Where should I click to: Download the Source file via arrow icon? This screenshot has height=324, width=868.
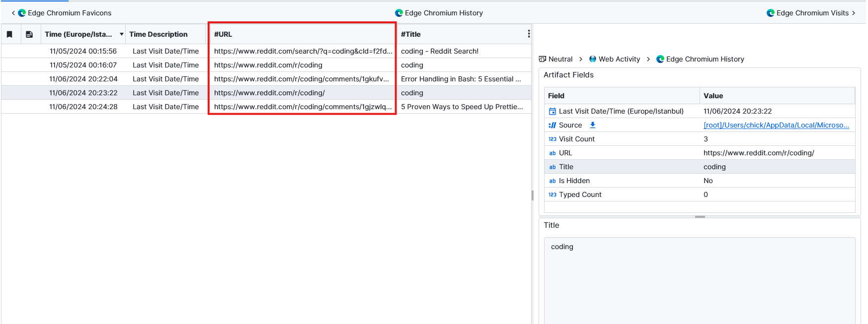[592, 125]
